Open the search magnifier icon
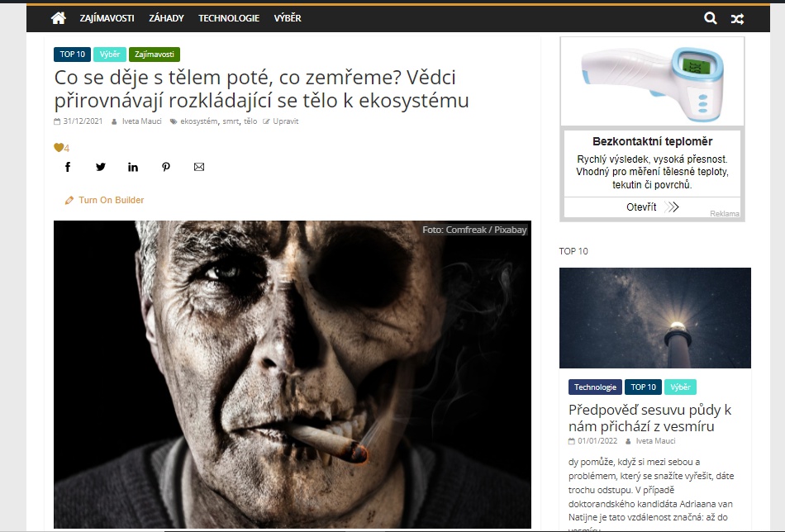Image resolution: width=785 pixels, height=532 pixels. 710,18
